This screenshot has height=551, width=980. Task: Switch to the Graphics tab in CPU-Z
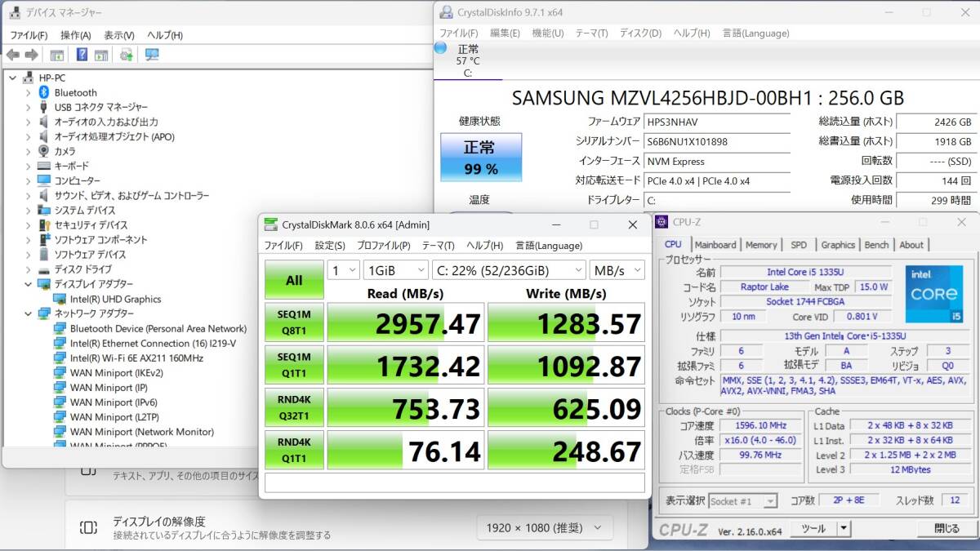tap(838, 245)
